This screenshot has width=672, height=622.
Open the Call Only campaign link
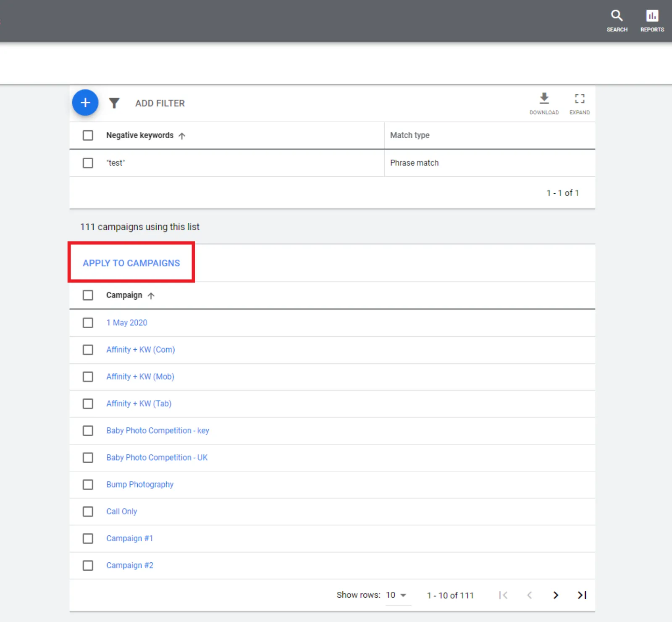121,511
